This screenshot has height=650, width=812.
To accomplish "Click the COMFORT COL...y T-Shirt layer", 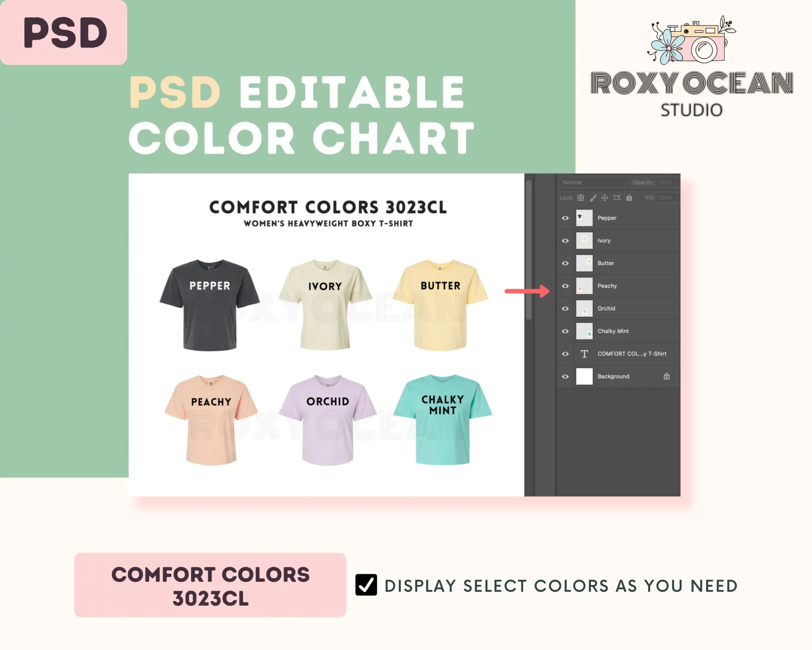I will pos(630,353).
